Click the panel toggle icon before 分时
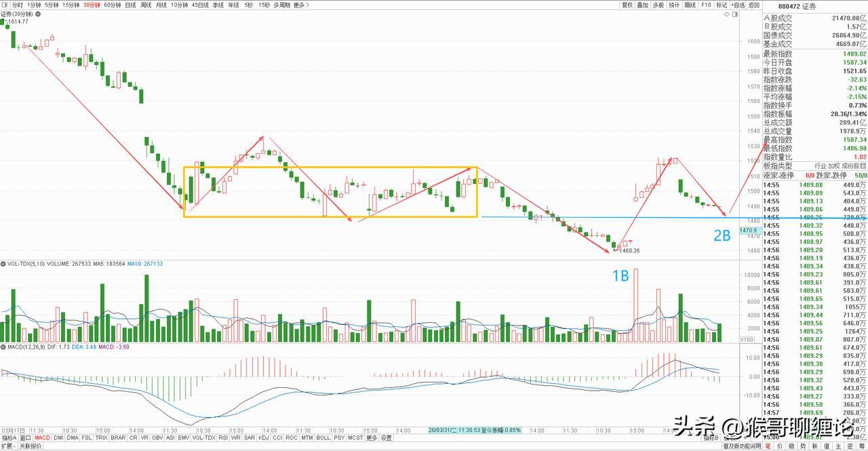This screenshot has height=451, width=868. 5,5
